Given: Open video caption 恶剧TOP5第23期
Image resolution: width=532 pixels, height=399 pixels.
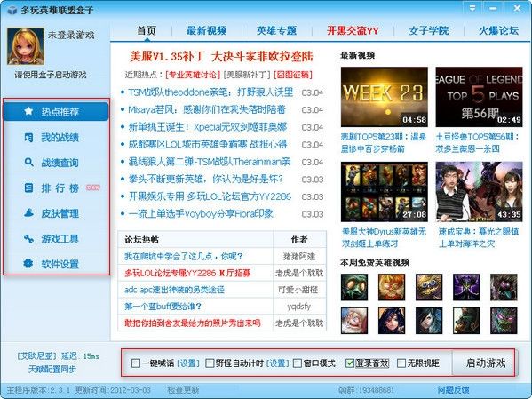Looking at the screenshot, I should pyautogui.click(x=384, y=142).
